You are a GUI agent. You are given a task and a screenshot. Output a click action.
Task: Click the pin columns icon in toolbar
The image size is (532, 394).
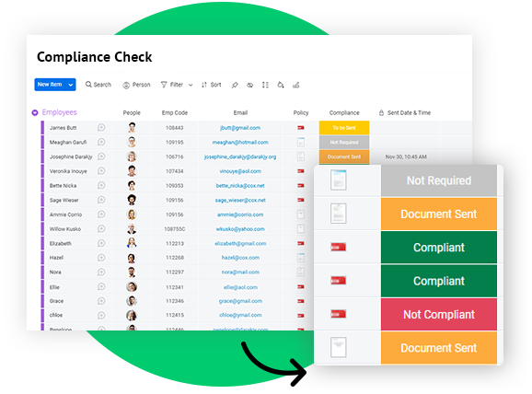coord(235,85)
